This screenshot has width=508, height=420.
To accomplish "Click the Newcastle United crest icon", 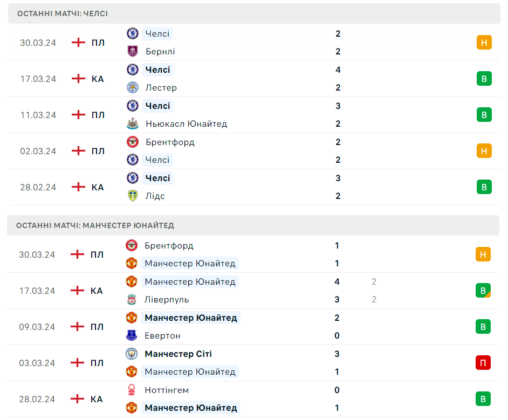I will [132, 123].
